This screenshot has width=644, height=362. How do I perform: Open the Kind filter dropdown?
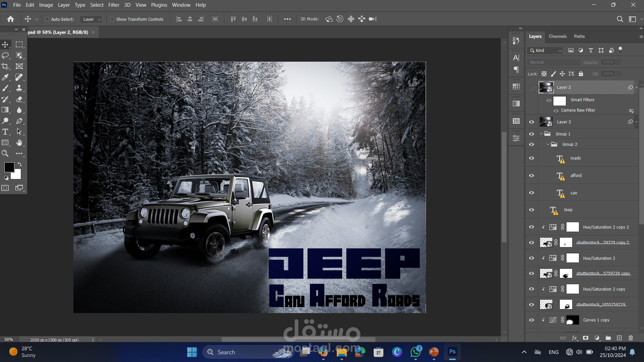point(545,51)
